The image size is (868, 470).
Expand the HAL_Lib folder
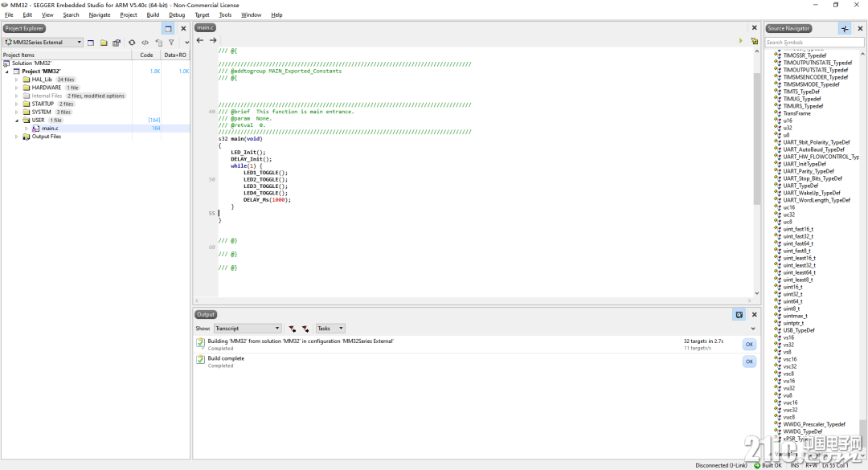click(17, 80)
